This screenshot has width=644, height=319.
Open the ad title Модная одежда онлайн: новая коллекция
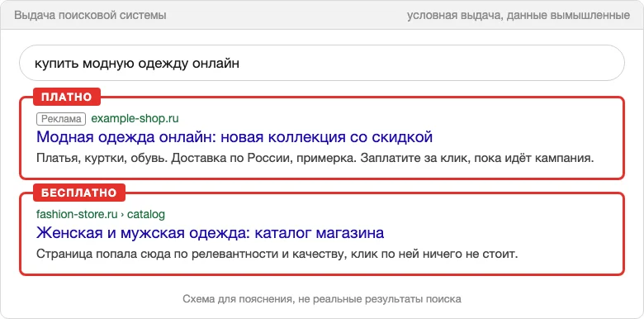[x=234, y=137]
